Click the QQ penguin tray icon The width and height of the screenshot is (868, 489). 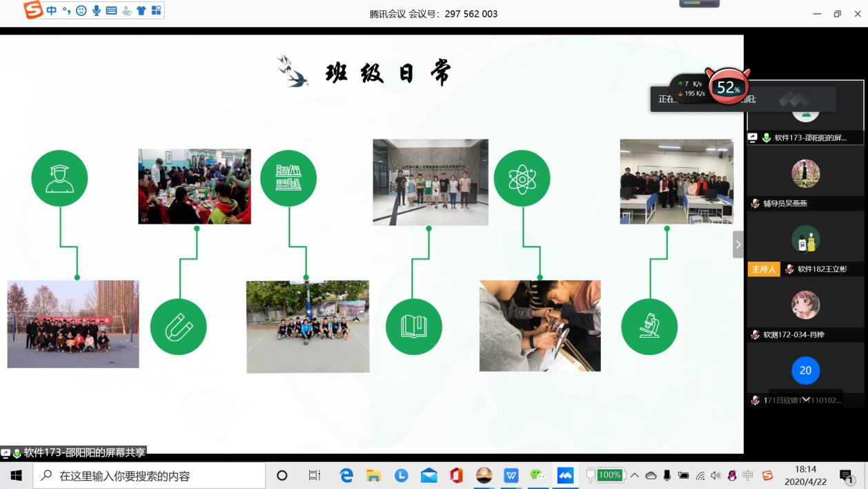coord(732,475)
